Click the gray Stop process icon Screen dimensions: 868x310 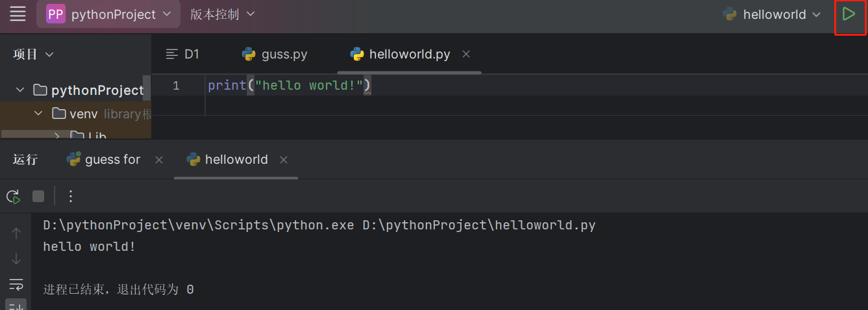pyautogui.click(x=38, y=196)
